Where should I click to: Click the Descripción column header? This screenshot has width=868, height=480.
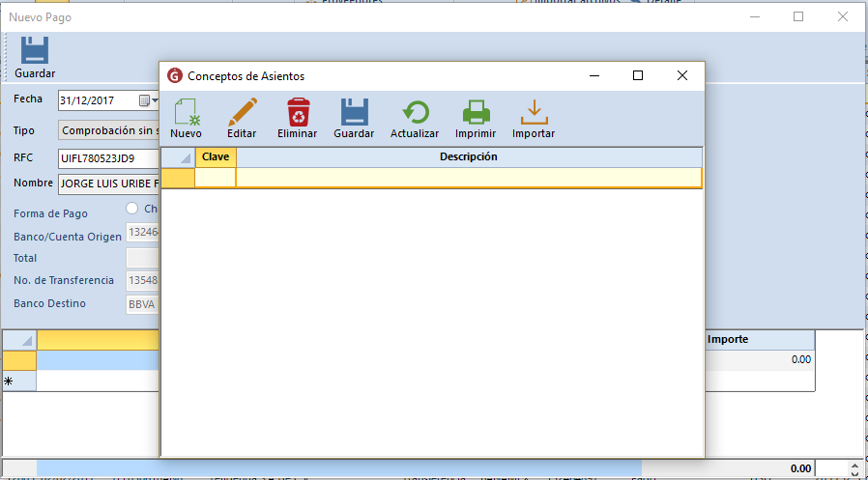[469, 156]
